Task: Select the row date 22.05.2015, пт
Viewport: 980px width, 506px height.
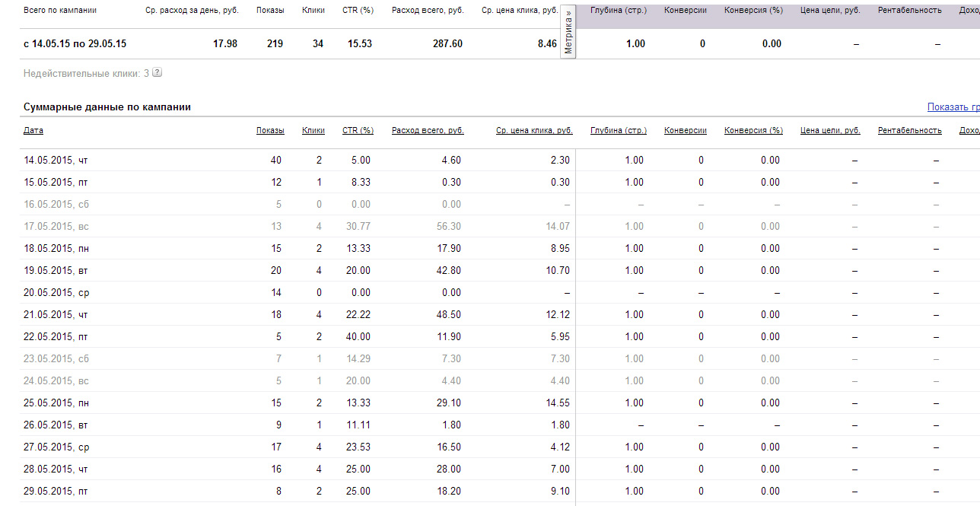Action: coord(56,337)
